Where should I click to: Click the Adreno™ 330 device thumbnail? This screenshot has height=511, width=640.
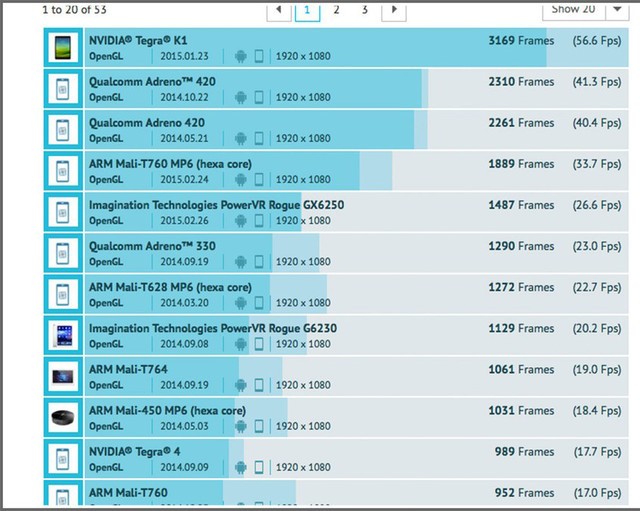point(63,253)
